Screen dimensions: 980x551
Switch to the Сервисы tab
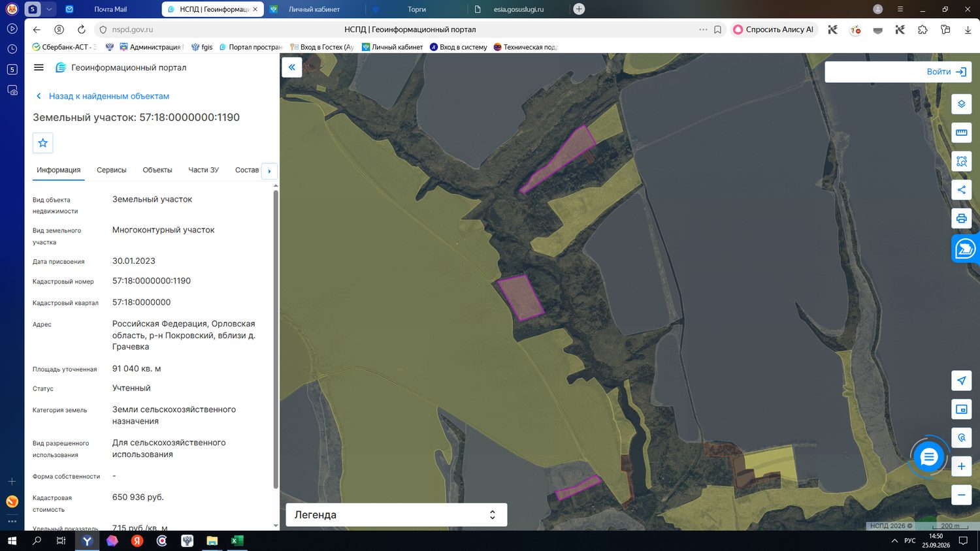point(112,170)
